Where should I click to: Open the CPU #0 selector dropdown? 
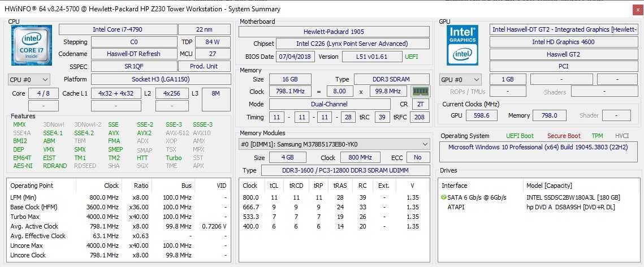[29, 80]
